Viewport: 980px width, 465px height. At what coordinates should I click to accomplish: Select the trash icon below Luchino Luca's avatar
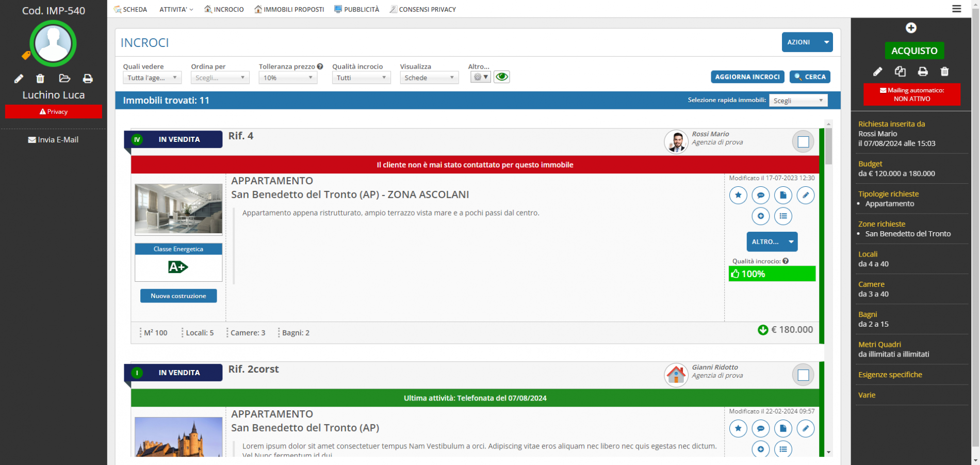(40, 78)
